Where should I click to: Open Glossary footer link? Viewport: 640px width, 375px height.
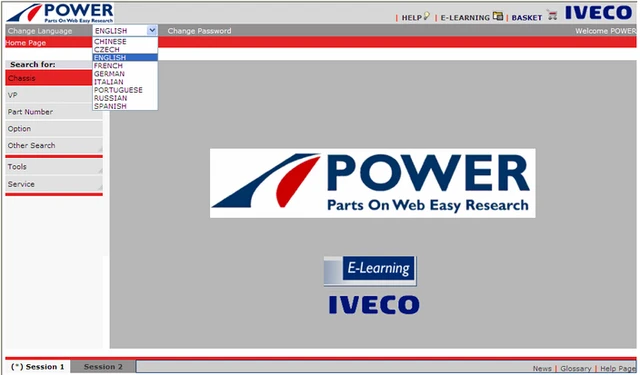[x=576, y=368]
